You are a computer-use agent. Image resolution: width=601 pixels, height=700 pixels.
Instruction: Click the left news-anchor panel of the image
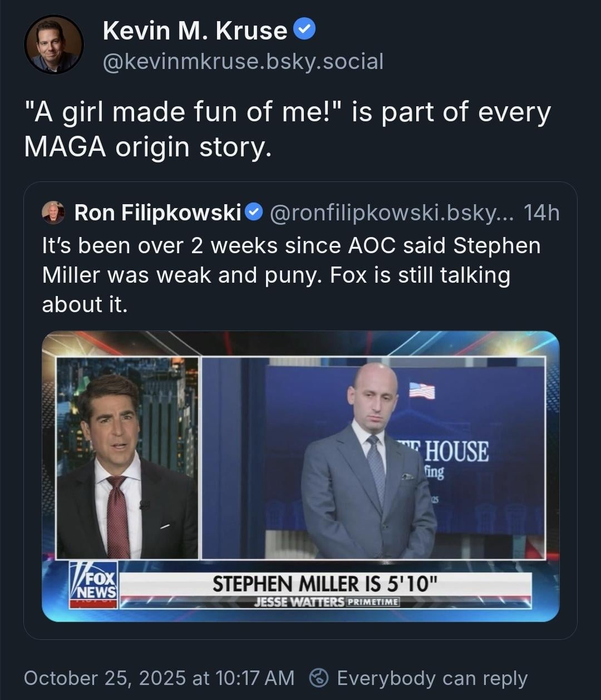click(127, 457)
